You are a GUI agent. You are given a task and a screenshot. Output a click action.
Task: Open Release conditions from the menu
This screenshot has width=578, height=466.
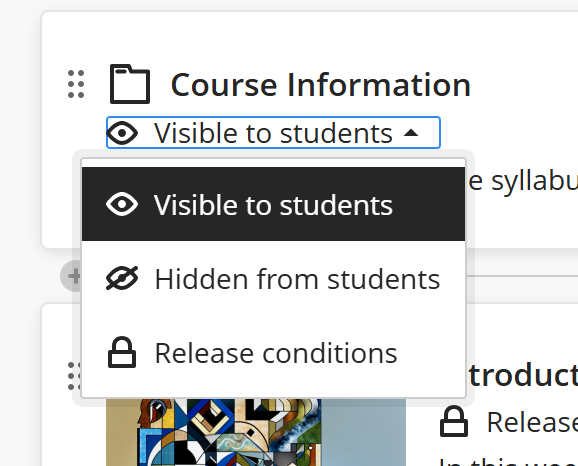click(274, 353)
